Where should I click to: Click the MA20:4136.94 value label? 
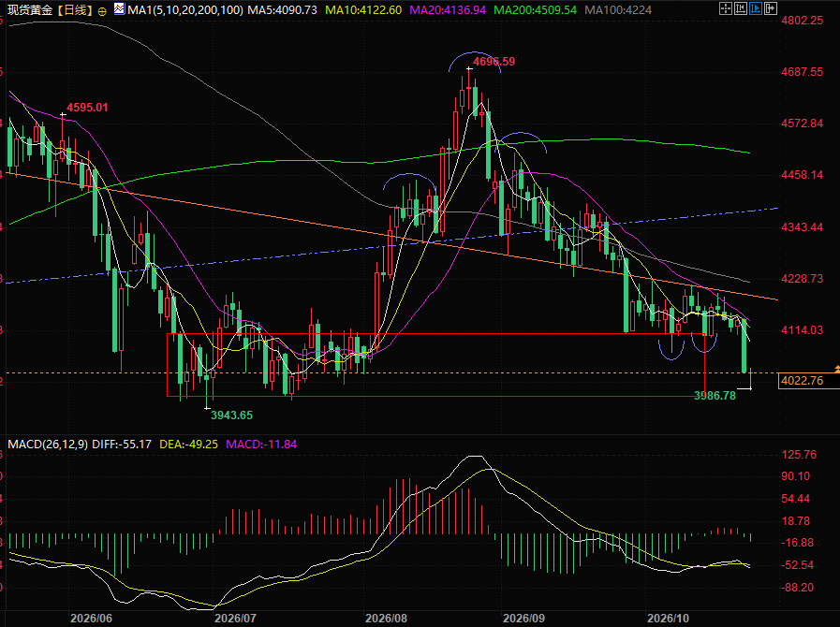448,10
